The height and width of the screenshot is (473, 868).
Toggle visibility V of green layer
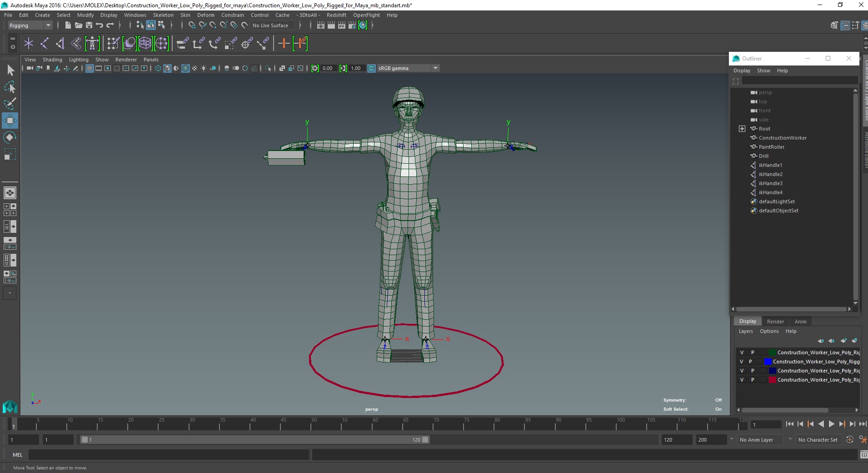[x=742, y=352]
